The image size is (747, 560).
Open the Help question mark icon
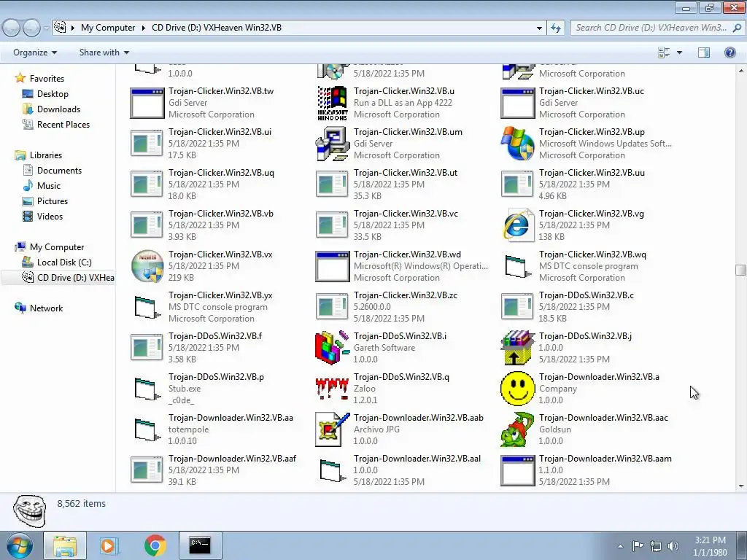pyautogui.click(x=729, y=52)
